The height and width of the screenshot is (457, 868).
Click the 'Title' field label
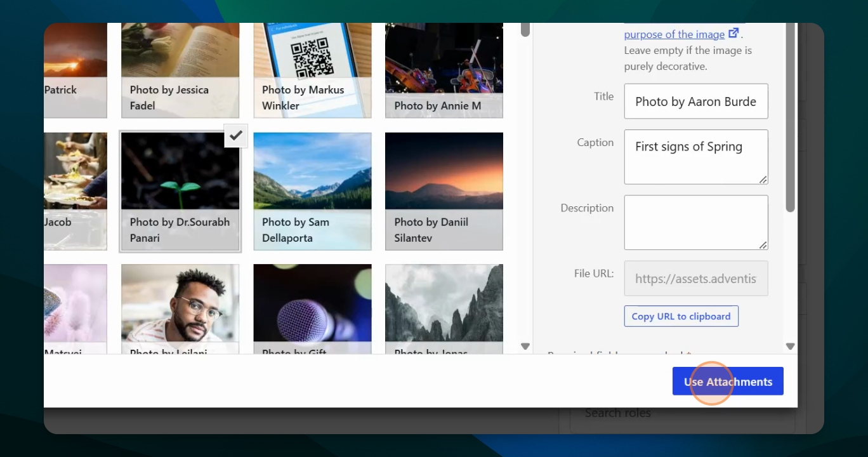604,96
